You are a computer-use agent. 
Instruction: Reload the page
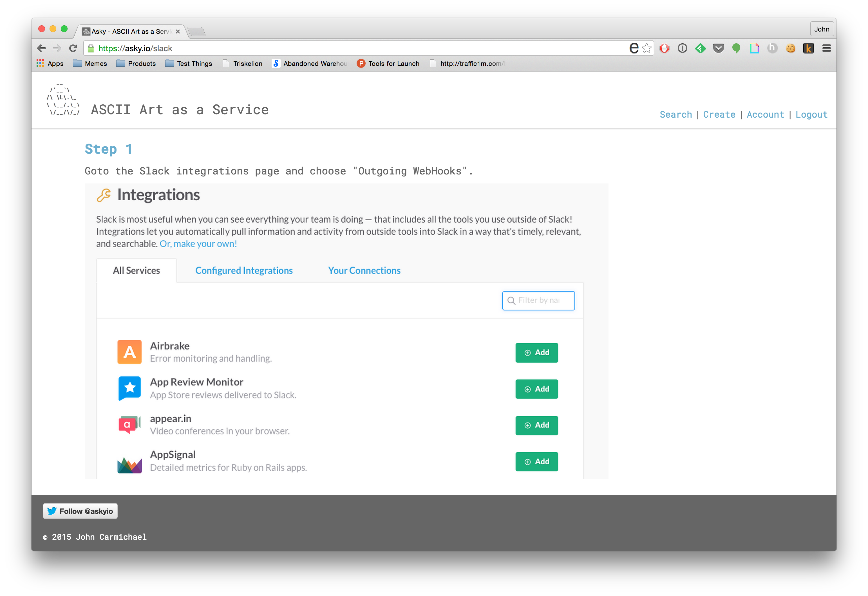(x=73, y=48)
